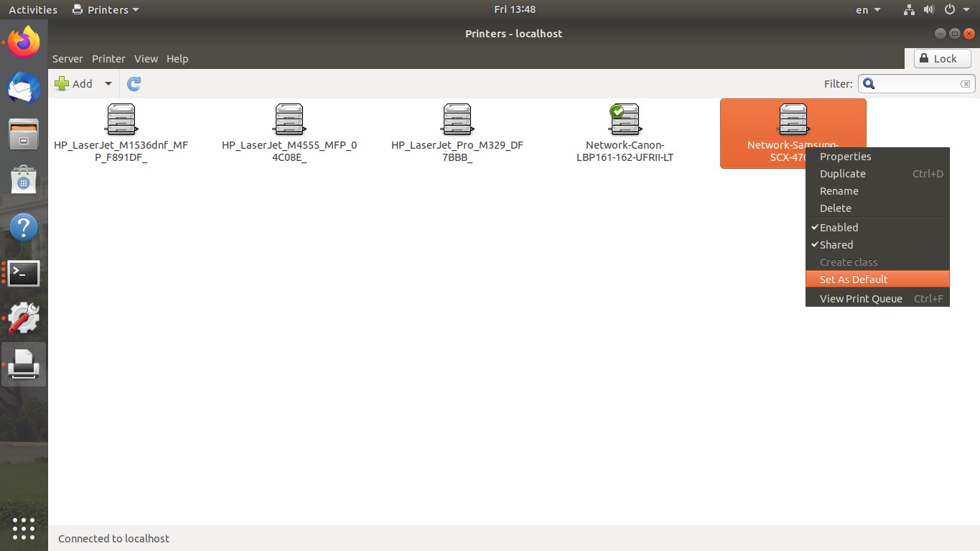
Task: Click the HP_LaserJet_M4555_MFP_04C08E_ label
Action: pos(289,151)
